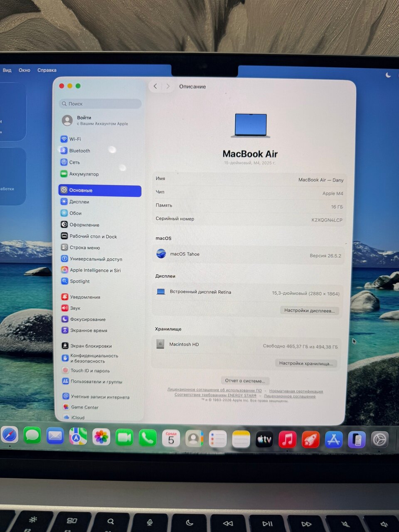Open the Phone app in the Dock

click(148, 438)
